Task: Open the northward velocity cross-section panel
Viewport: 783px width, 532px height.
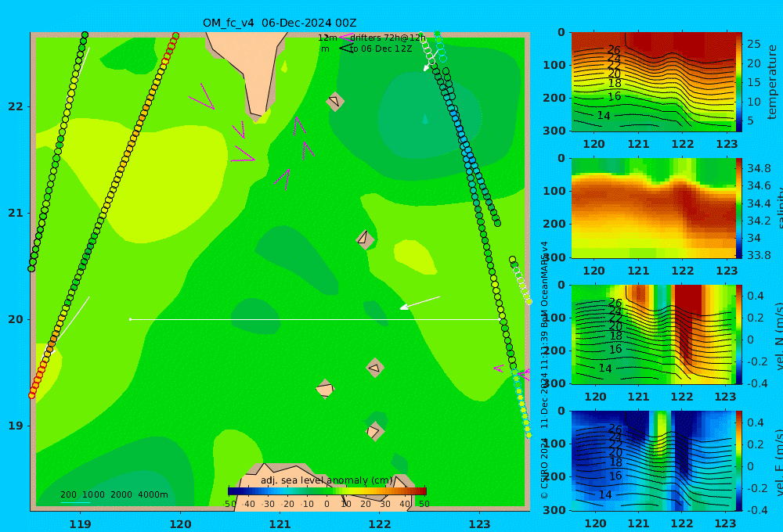Action: pyautogui.click(x=653, y=334)
